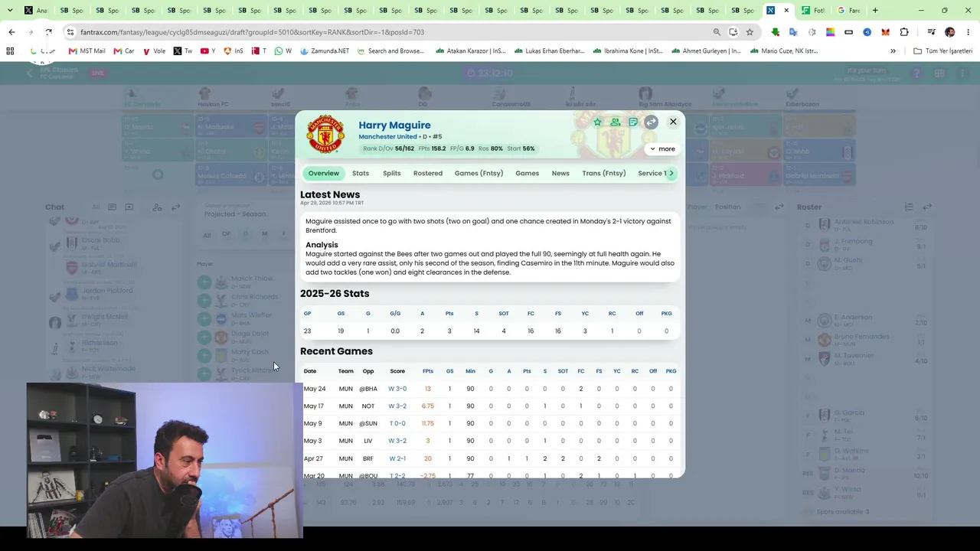Switch to the Stats tab
Image resolution: width=980 pixels, height=551 pixels.
pos(361,173)
